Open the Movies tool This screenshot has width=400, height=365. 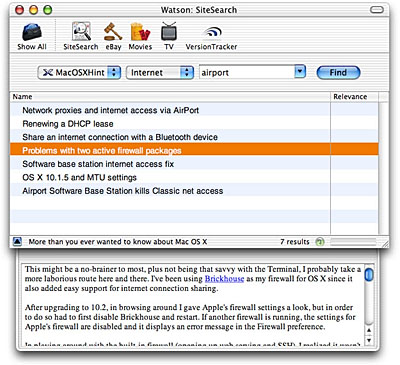tap(140, 36)
